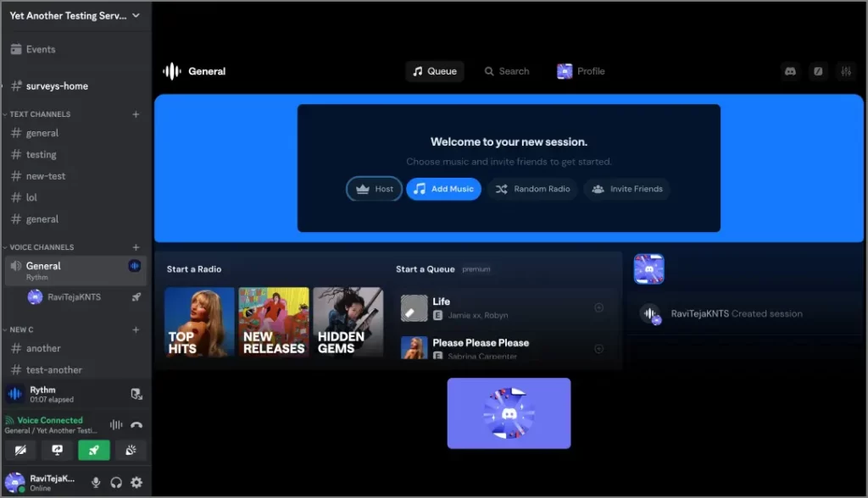Click the slash command icon in Rythm header
868x498 pixels.
click(818, 71)
